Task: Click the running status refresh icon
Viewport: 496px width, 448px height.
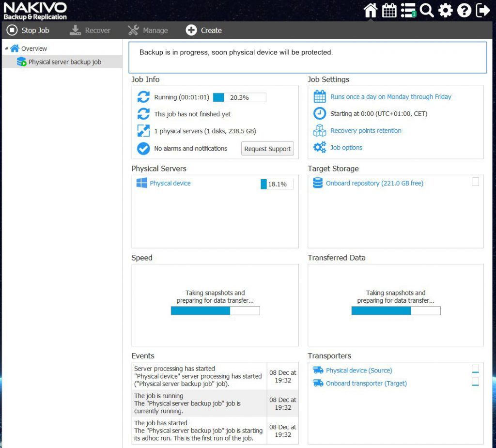Action: [x=143, y=97]
